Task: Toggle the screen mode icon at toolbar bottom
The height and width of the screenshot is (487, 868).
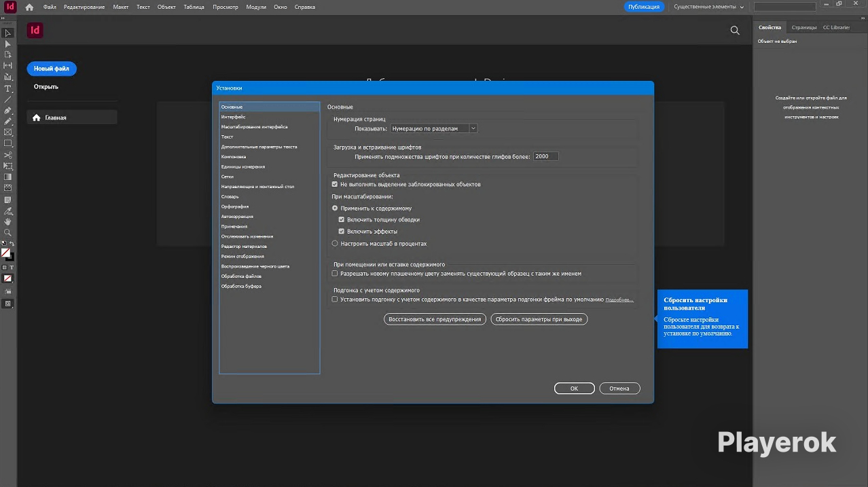Action: tap(8, 304)
